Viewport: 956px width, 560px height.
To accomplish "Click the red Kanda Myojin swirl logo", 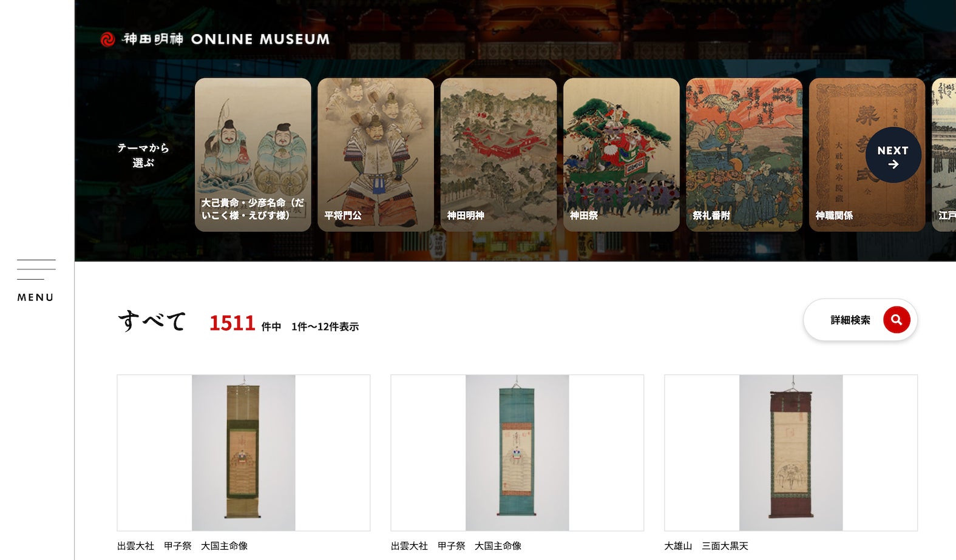I will pos(107,39).
